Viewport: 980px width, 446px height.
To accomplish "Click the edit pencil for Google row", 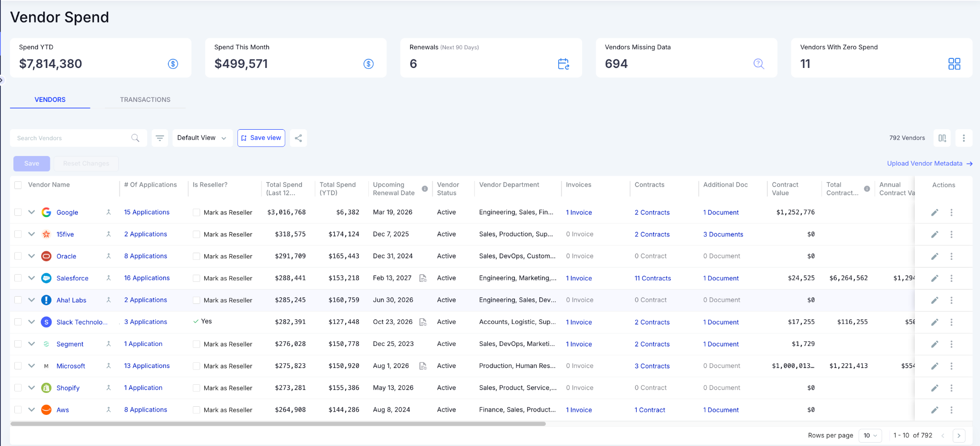I will point(935,212).
